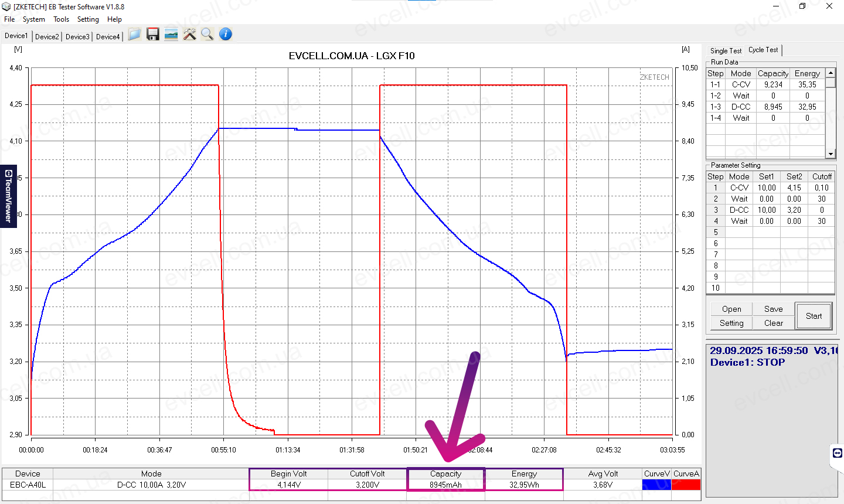This screenshot has width=844, height=504.
Task: Click the blue CurveV color swatch
Action: (658, 484)
